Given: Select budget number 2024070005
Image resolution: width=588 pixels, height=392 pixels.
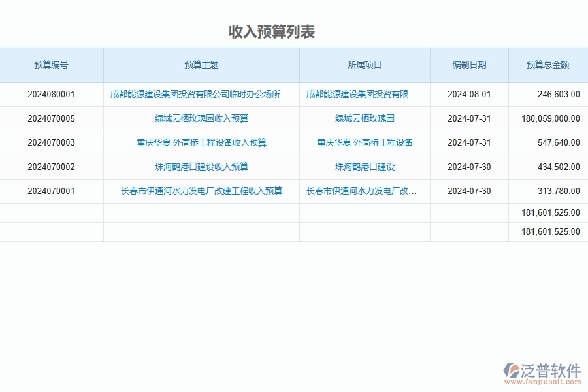Looking at the screenshot, I should 53,118.
